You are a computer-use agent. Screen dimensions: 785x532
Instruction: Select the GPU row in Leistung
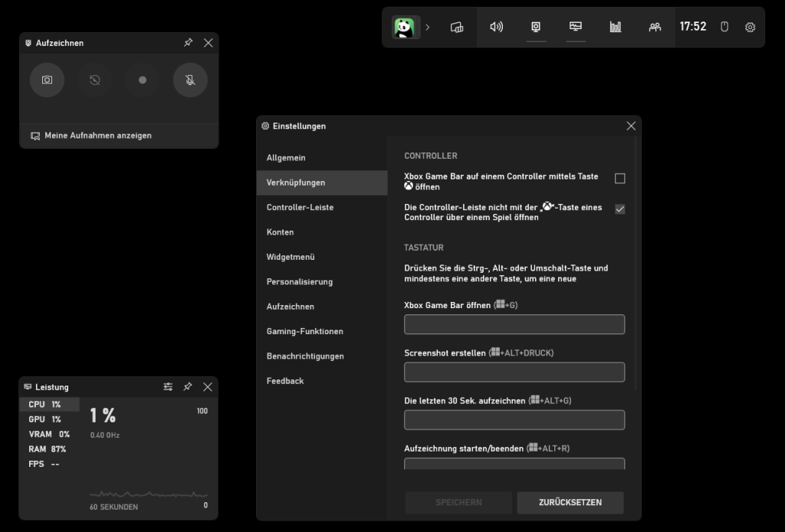tap(49, 419)
